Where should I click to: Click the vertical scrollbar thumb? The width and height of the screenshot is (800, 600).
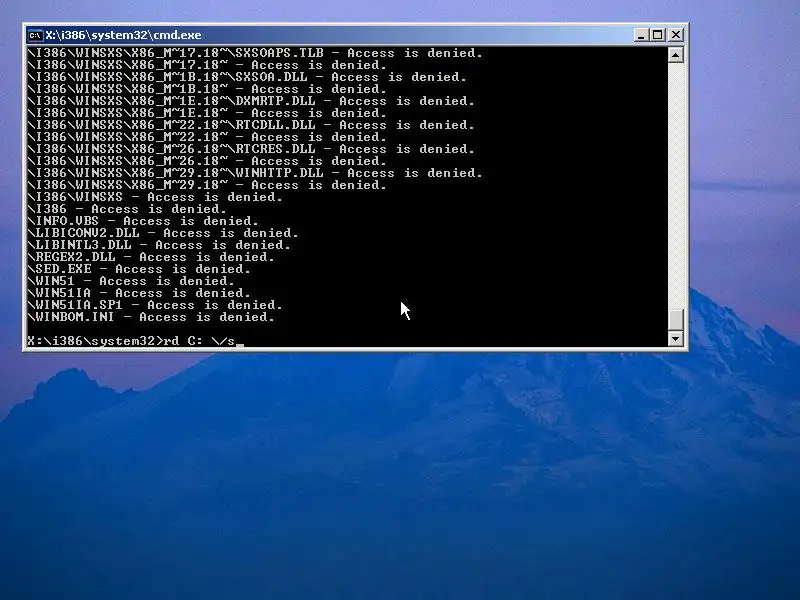[676, 320]
